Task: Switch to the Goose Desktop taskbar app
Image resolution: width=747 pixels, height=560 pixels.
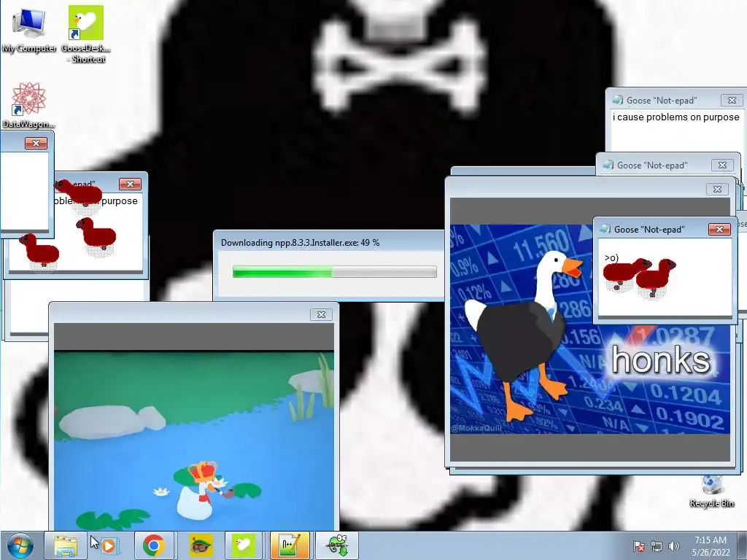Action: click(243, 545)
